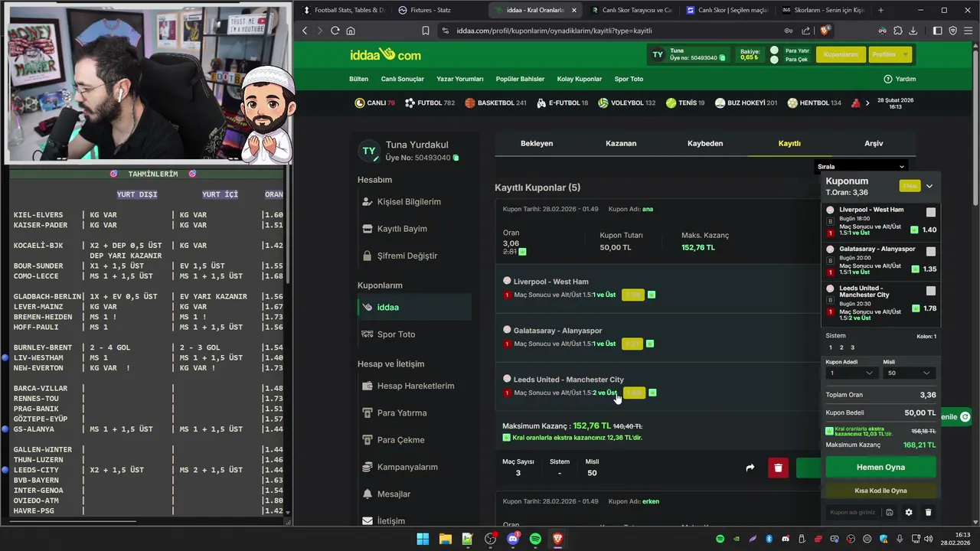Screen dimensions: 980x551
Task: Open coupon settings gear in Kuponum panel
Action: coord(909,512)
